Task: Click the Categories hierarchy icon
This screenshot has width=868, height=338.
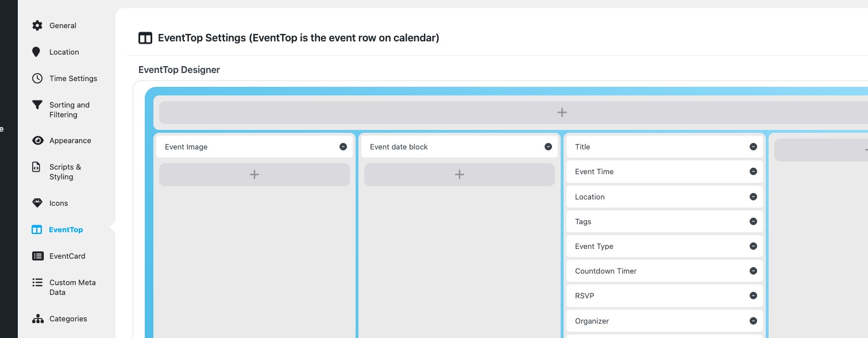Action: pyautogui.click(x=38, y=318)
